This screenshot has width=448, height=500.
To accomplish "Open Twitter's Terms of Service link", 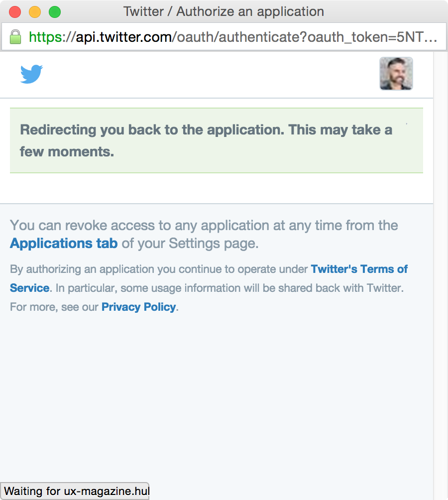I will 209,278.
